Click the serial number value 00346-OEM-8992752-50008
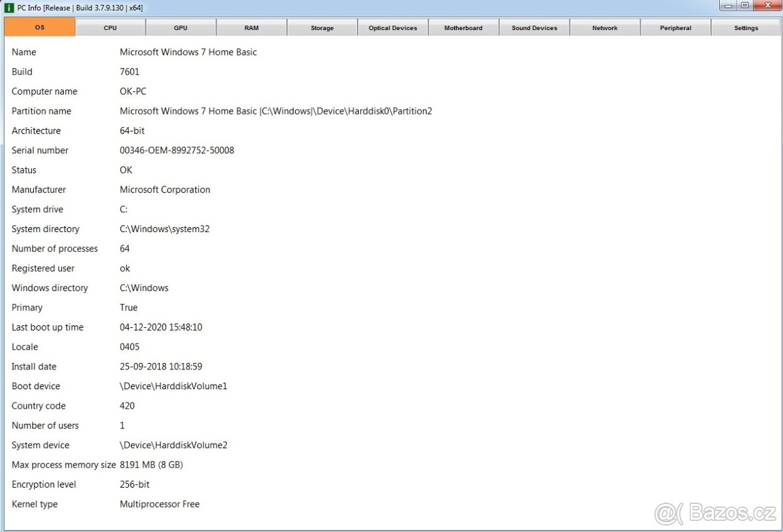The image size is (783, 532). [x=177, y=151]
